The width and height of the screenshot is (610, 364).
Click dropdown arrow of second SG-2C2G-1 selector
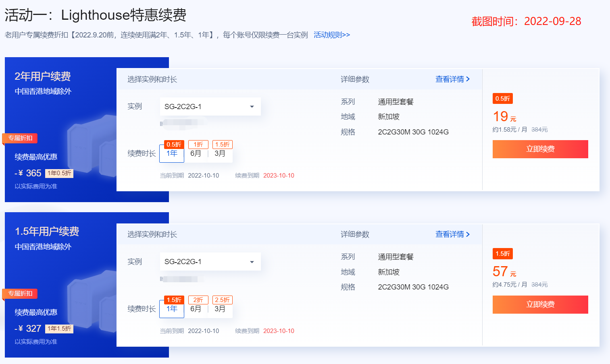(x=252, y=262)
